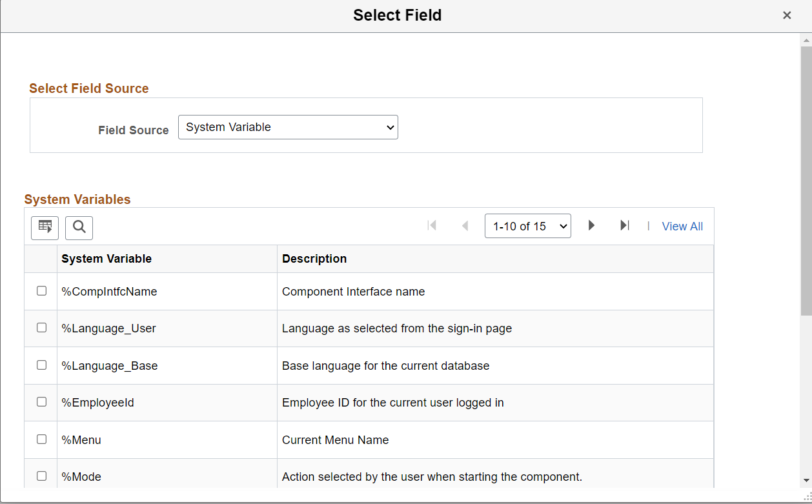
Task: Enable the %Menu variable checkbox
Action: (42, 439)
